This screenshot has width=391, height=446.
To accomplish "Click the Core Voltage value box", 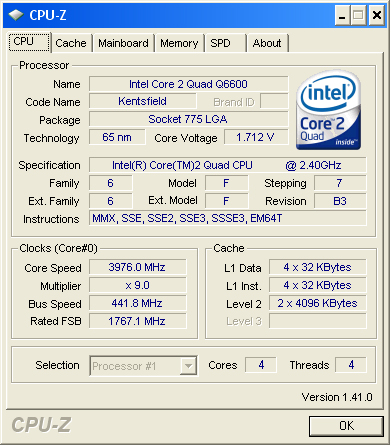I will [x=256, y=137].
